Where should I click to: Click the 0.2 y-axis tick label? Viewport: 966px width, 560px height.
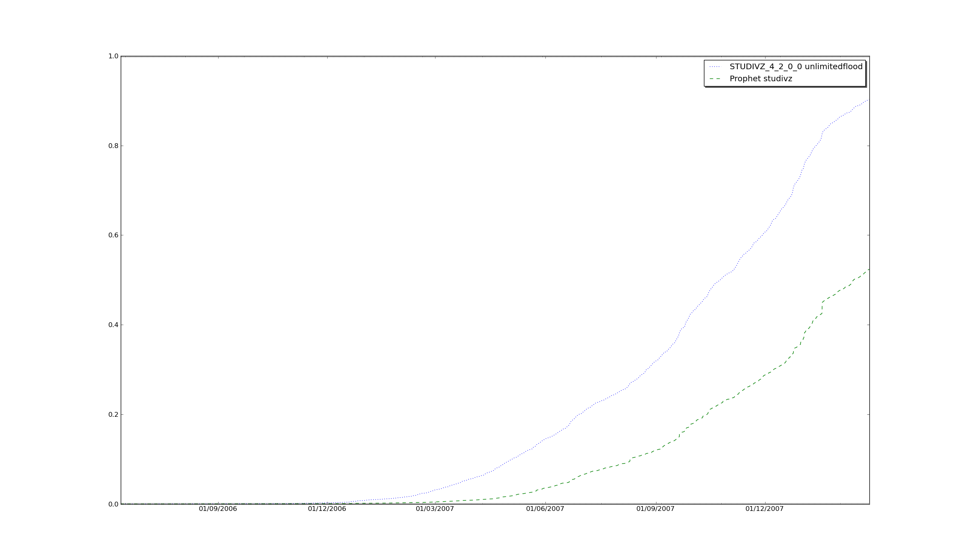tap(113, 415)
